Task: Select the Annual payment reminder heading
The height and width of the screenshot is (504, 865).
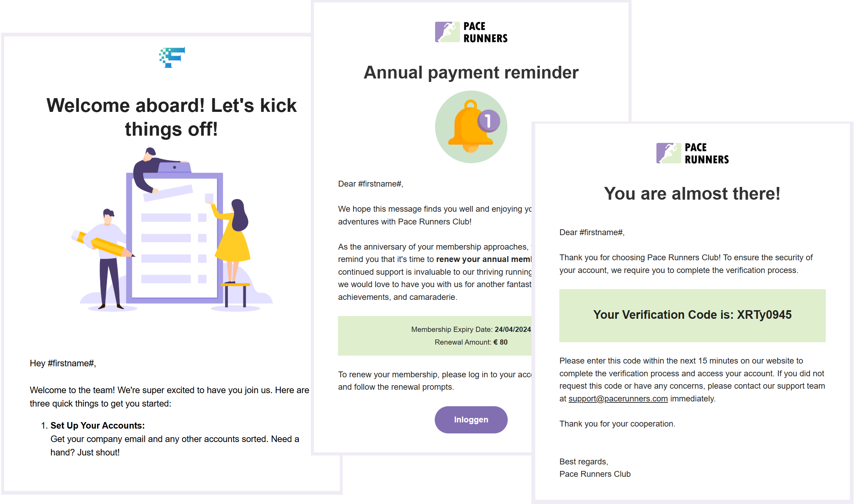Action: coord(471,73)
